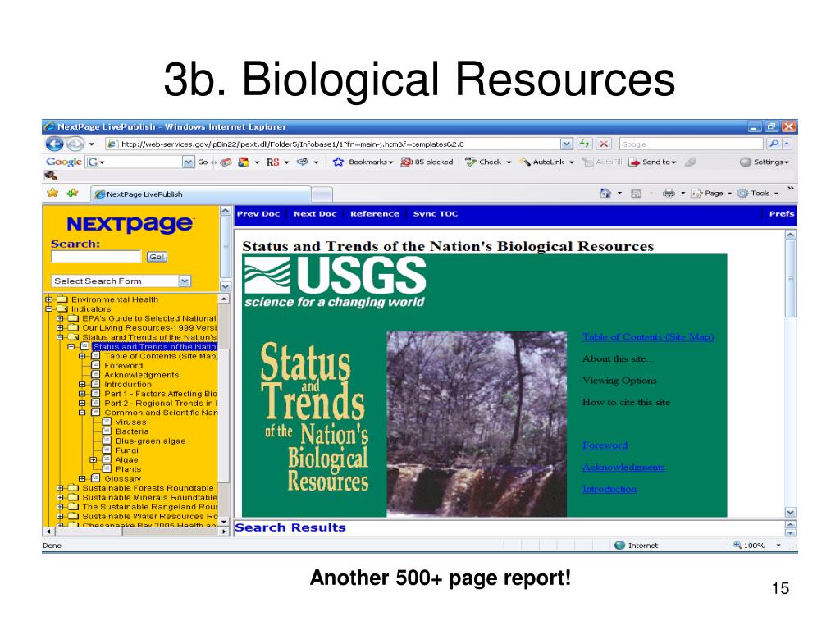The width and height of the screenshot is (840, 630).
Task: Select the Internet zone status globe
Action: [x=620, y=546]
